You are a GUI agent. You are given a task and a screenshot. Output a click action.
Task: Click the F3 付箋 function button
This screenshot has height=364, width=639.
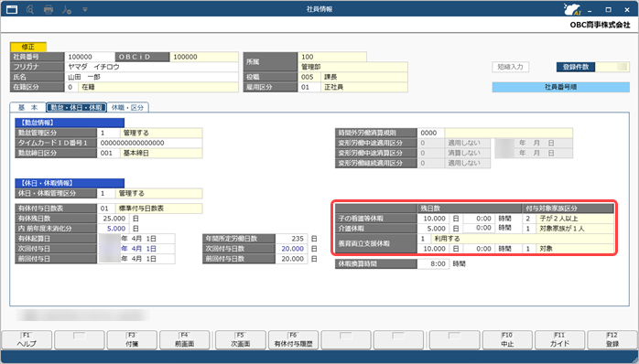pos(132,339)
